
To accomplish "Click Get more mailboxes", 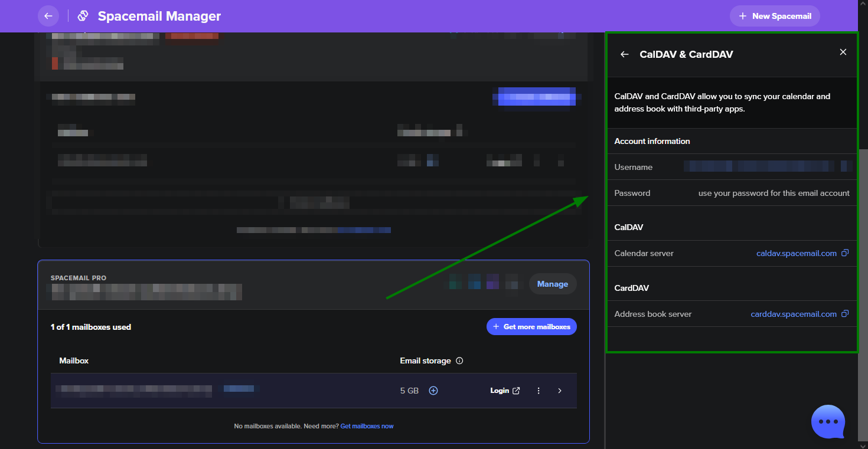I will click(531, 326).
